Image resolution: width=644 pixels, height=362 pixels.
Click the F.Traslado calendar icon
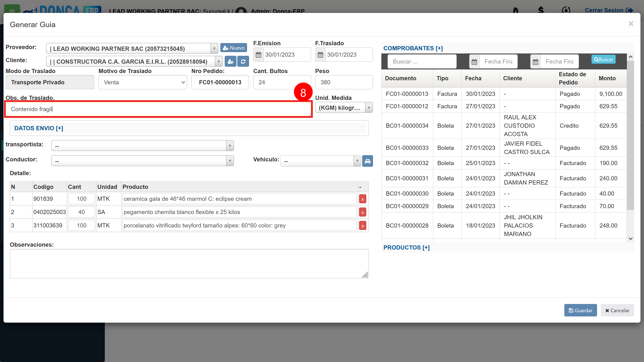click(320, 55)
